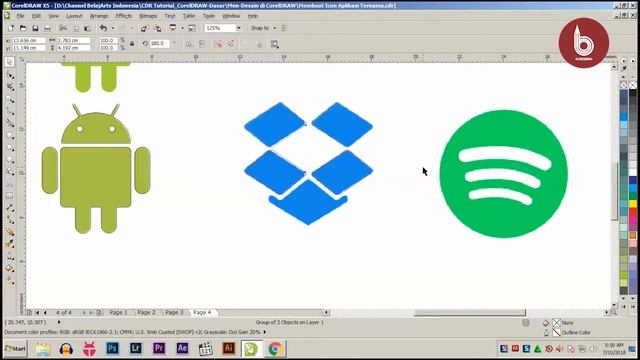Undo the last action
640x360 pixels.
pyautogui.click(x=104, y=28)
